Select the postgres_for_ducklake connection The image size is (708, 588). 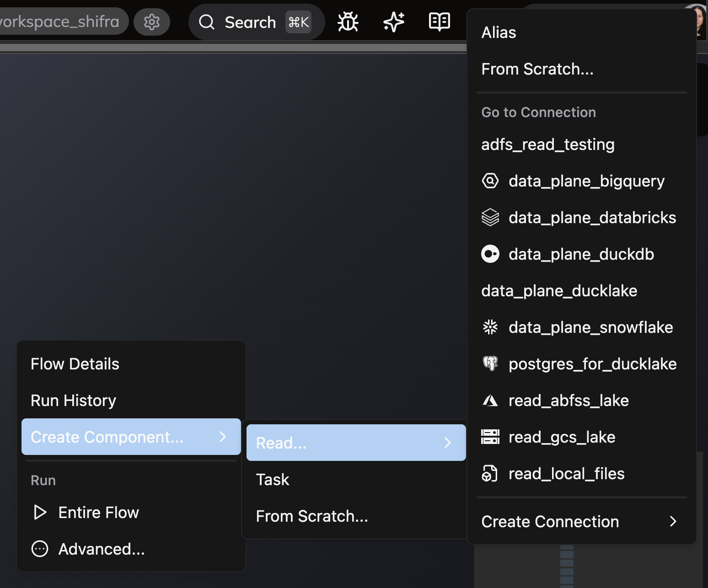[581, 363]
